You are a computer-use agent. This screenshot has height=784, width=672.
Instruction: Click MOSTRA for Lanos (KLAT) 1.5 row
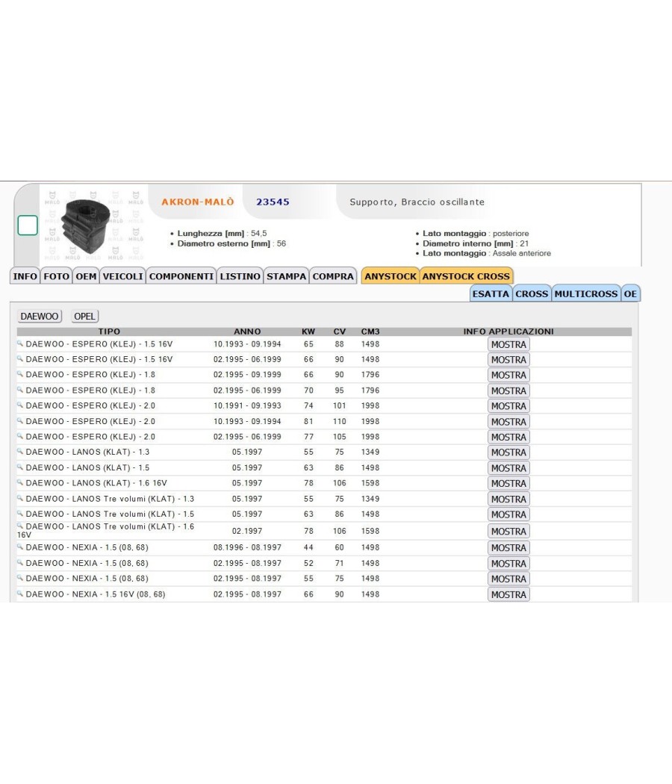click(508, 468)
